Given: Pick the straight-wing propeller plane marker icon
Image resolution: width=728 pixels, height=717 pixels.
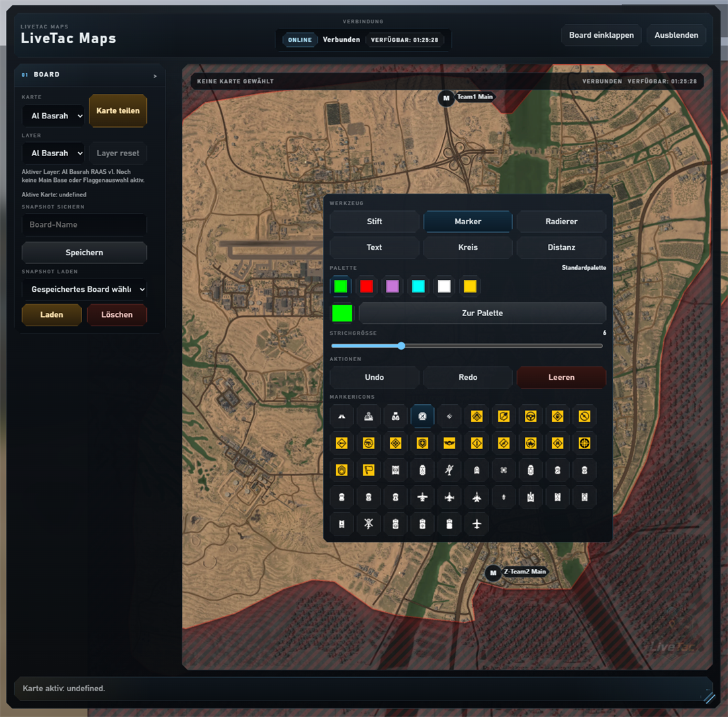Looking at the screenshot, I should (x=422, y=497).
